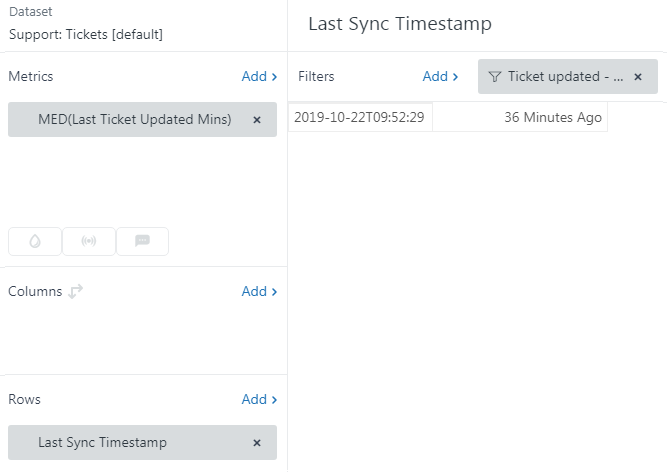The image size is (667, 472).
Task: Add a new column attribute
Action: click(259, 292)
